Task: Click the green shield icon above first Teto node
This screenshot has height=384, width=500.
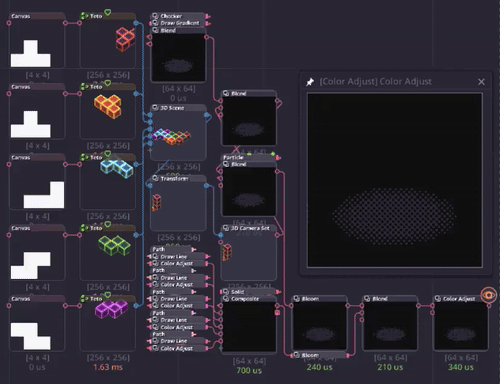Action: (x=107, y=13)
